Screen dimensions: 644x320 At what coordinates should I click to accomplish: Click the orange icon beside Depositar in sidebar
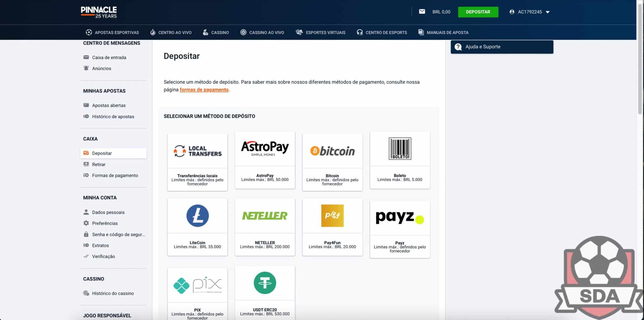tap(86, 153)
